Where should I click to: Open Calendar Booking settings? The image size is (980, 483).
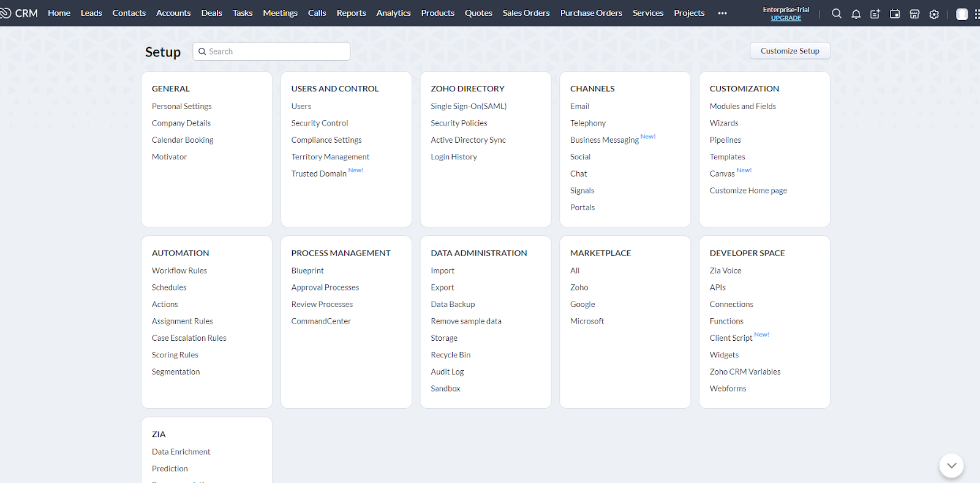coord(183,140)
